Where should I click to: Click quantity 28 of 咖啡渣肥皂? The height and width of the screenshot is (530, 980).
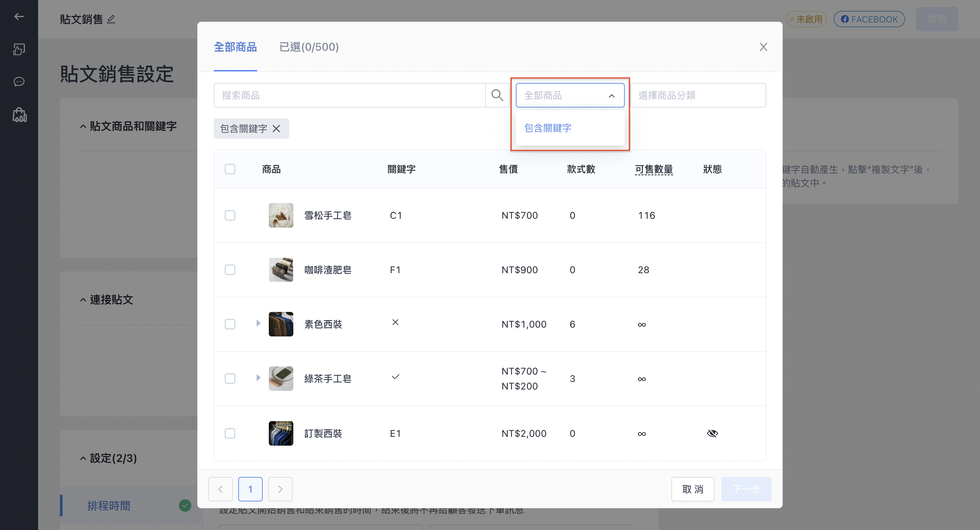(643, 269)
